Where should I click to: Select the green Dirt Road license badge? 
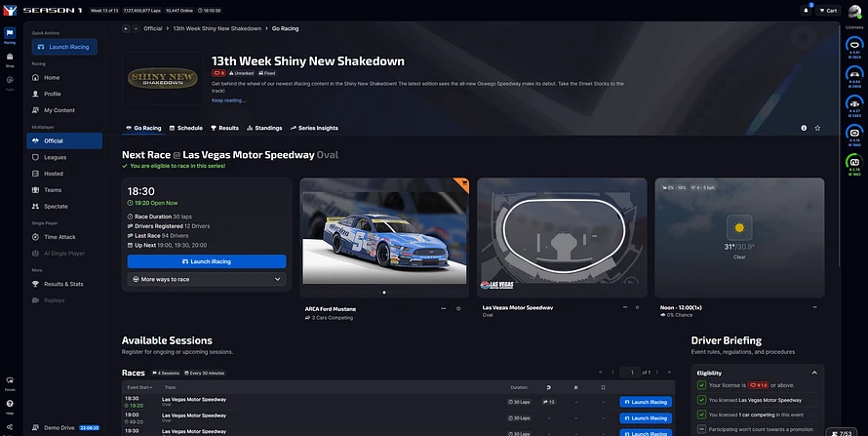[x=854, y=163]
